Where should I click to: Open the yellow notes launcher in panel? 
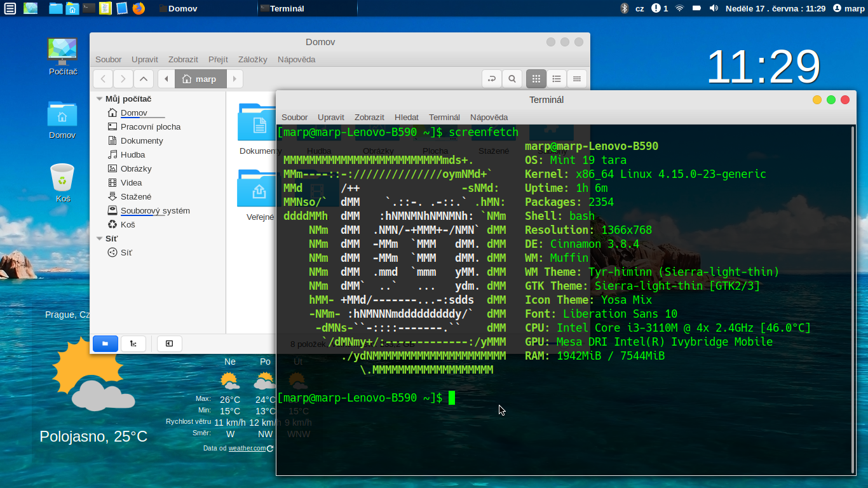(105, 8)
